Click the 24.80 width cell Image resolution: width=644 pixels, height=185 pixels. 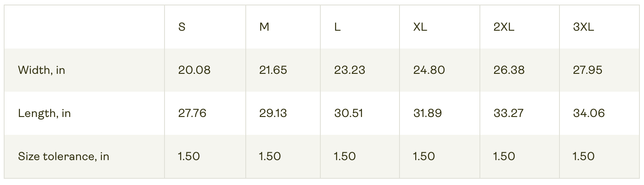[x=429, y=70]
